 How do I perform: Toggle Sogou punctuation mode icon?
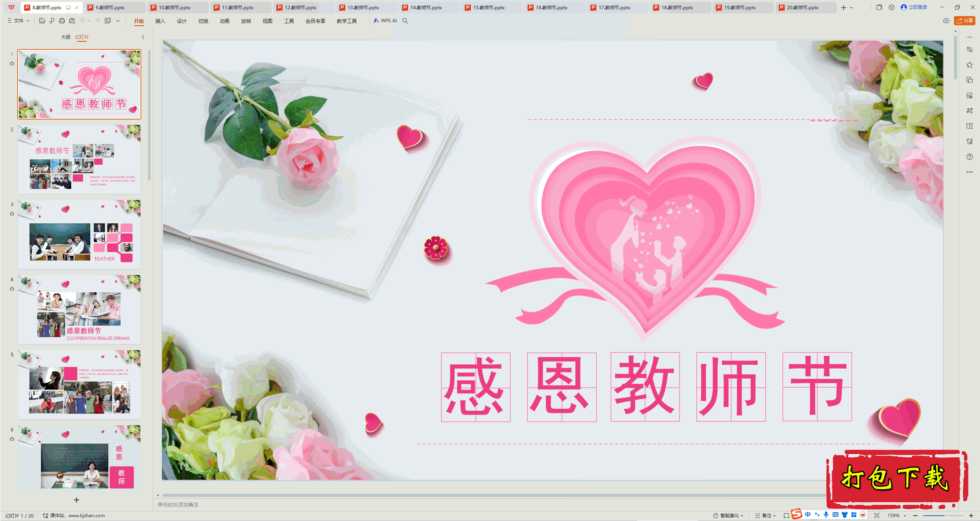pyautogui.click(x=817, y=514)
